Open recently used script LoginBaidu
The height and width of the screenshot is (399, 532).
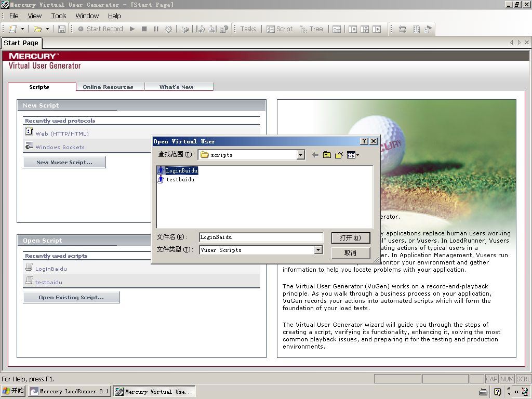pos(51,269)
